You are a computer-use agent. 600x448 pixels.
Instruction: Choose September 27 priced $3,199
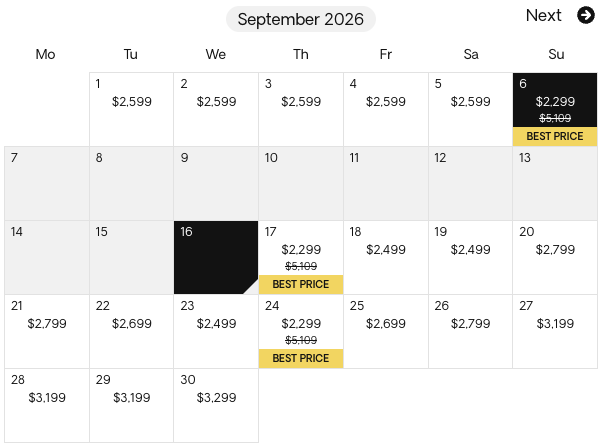(555, 331)
